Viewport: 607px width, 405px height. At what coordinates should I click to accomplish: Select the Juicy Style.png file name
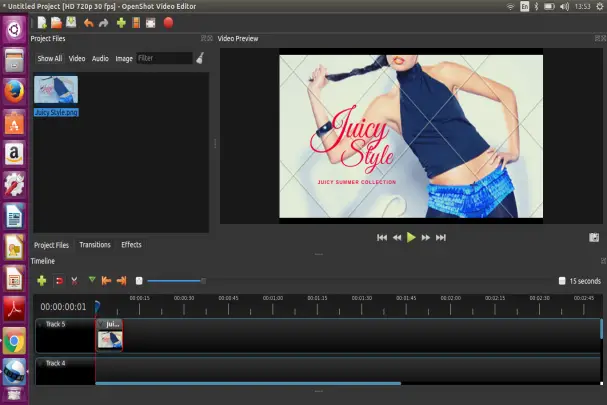(x=56, y=112)
